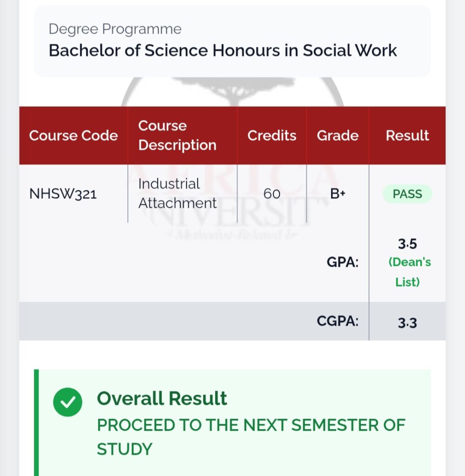Screen dimensions: 465x476
Task: Click the Degree Programme label
Action: point(115,29)
